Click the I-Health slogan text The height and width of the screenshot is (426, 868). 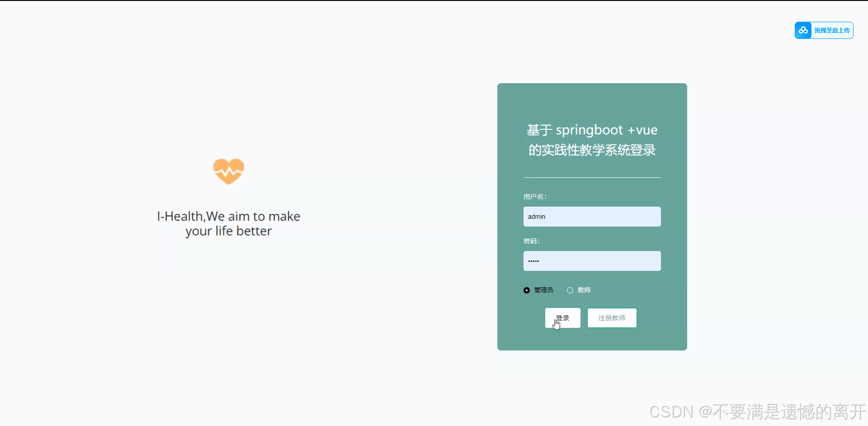[x=228, y=223]
